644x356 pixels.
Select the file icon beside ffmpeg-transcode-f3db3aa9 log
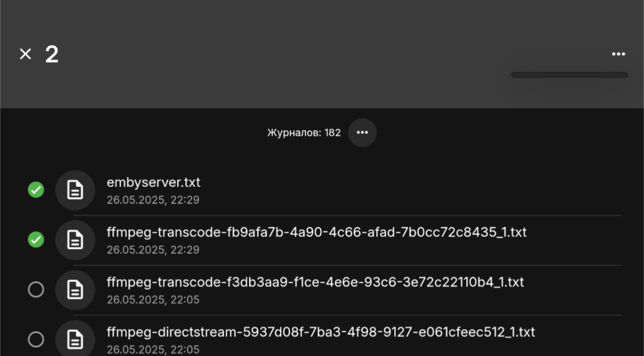coord(75,290)
